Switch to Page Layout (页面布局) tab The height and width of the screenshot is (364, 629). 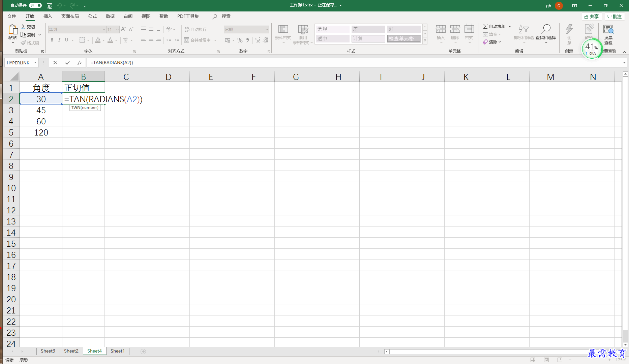(70, 16)
